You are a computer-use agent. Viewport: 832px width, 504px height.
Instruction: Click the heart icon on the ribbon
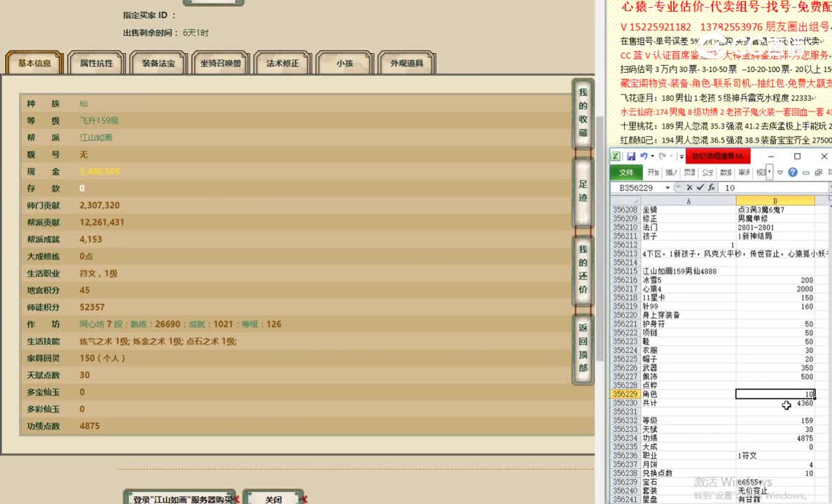click(780, 171)
